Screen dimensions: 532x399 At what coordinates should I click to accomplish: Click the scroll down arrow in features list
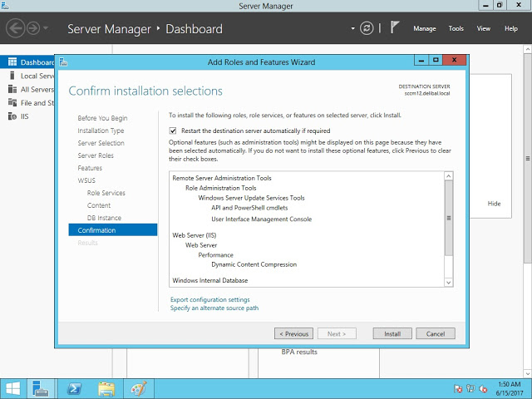click(x=449, y=283)
